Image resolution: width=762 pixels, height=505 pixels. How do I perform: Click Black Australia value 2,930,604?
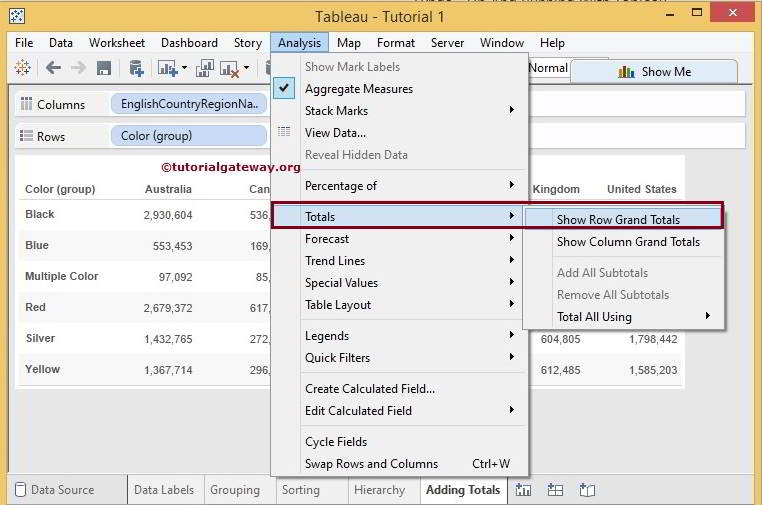pyautogui.click(x=168, y=215)
